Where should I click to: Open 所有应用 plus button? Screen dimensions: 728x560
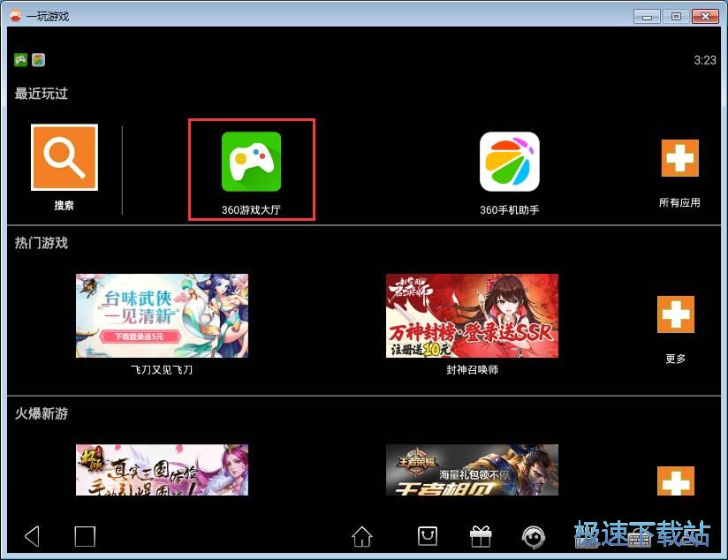coord(679,158)
